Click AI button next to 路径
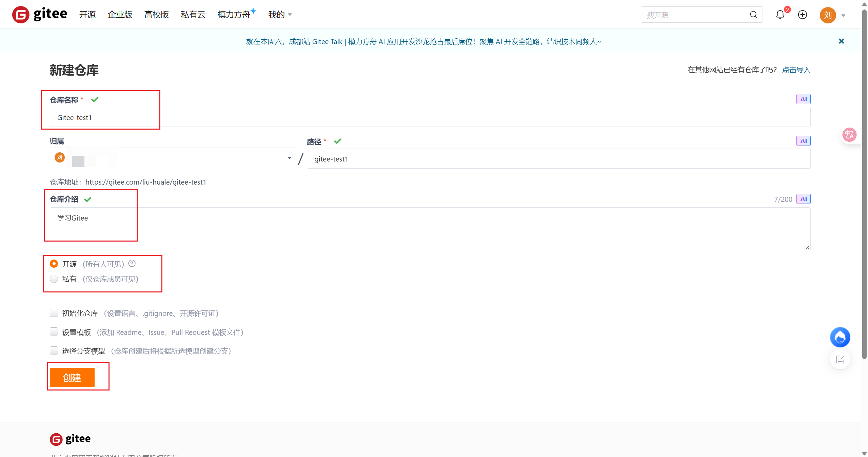The width and height of the screenshot is (868, 457). click(x=804, y=141)
